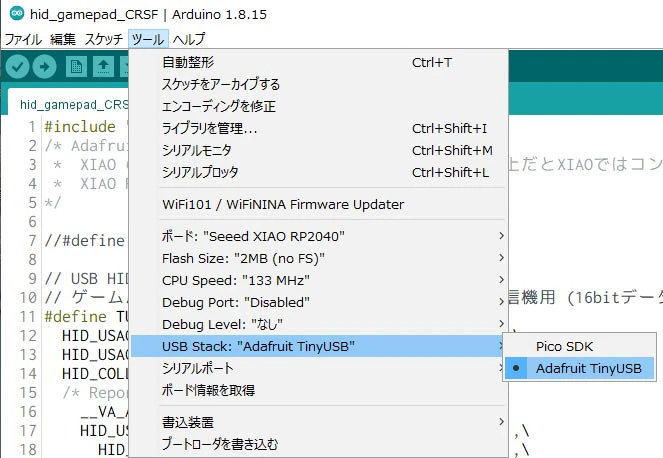Open the ヘルプ menu
This screenshot has width=663, height=458.
189,39
